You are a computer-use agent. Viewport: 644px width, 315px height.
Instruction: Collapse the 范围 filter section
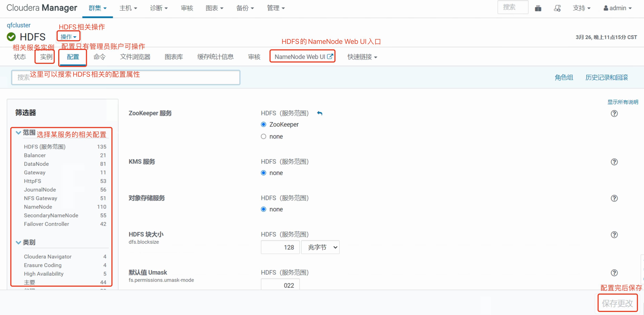click(x=19, y=133)
